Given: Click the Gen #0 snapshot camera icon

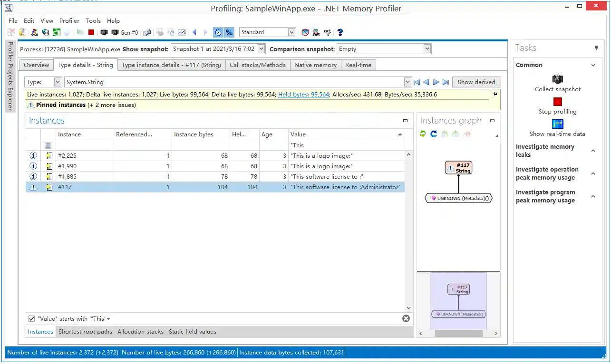Looking at the screenshot, I should tap(115, 32).
